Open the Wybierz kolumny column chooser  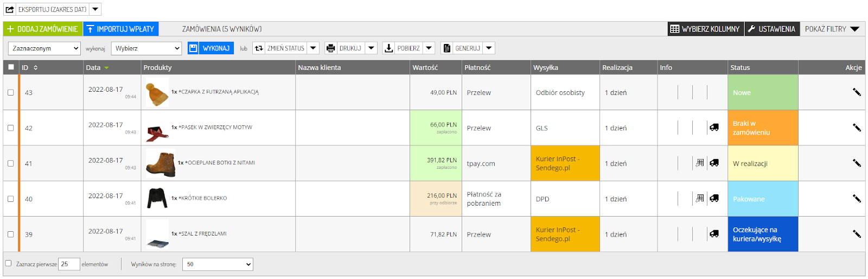(705, 29)
